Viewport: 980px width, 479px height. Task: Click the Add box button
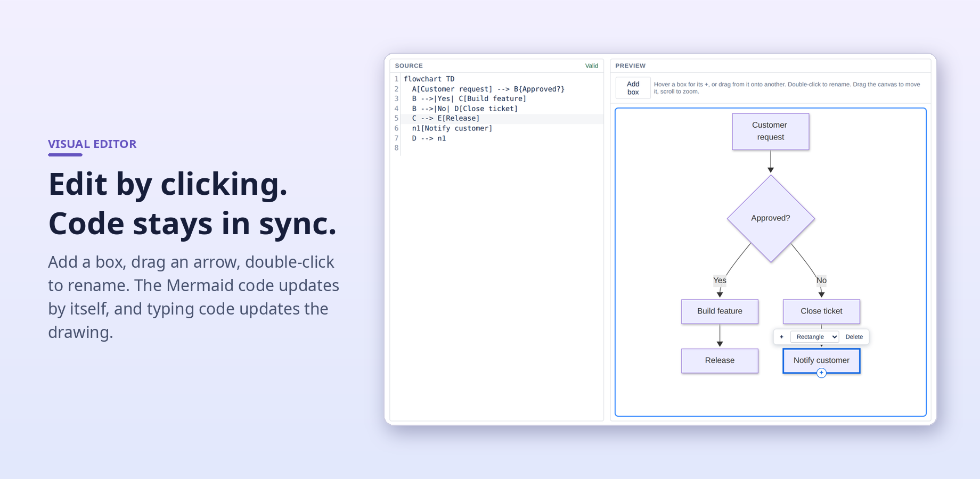coord(633,88)
